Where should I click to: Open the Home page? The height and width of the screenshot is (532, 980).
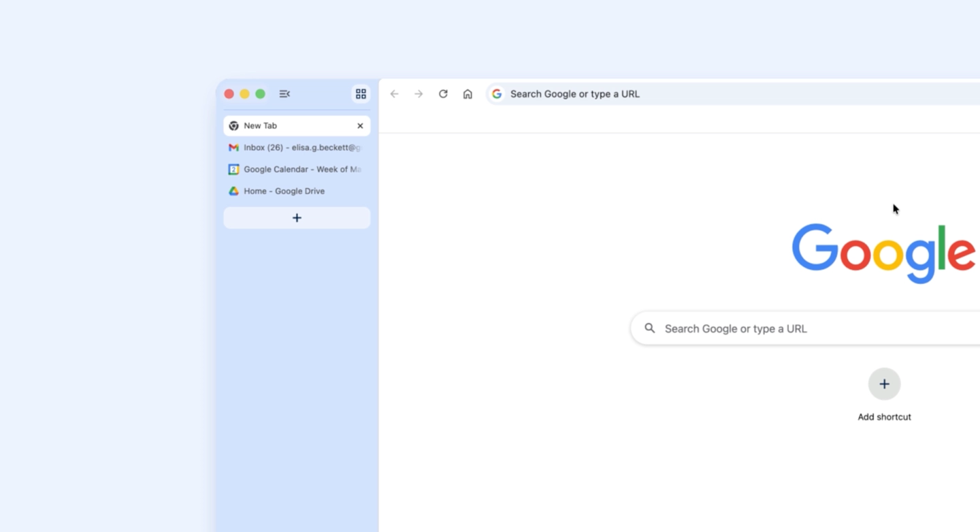click(468, 93)
